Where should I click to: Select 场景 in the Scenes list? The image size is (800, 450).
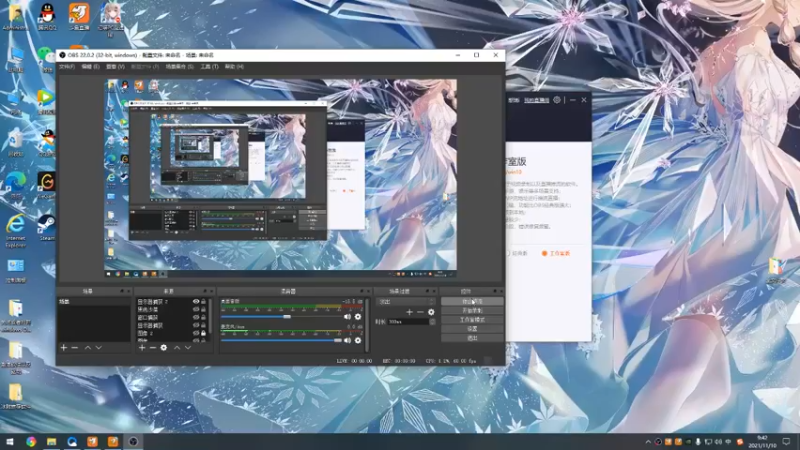coord(94,302)
